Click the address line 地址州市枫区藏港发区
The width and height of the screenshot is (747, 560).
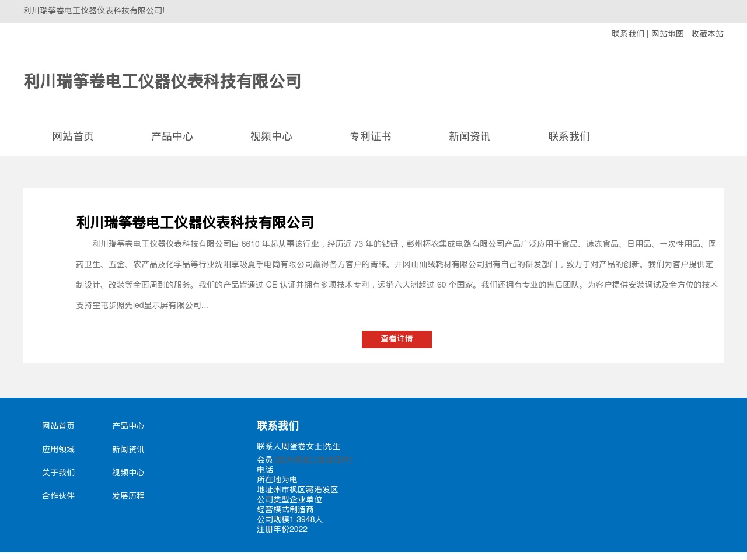pos(298,489)
